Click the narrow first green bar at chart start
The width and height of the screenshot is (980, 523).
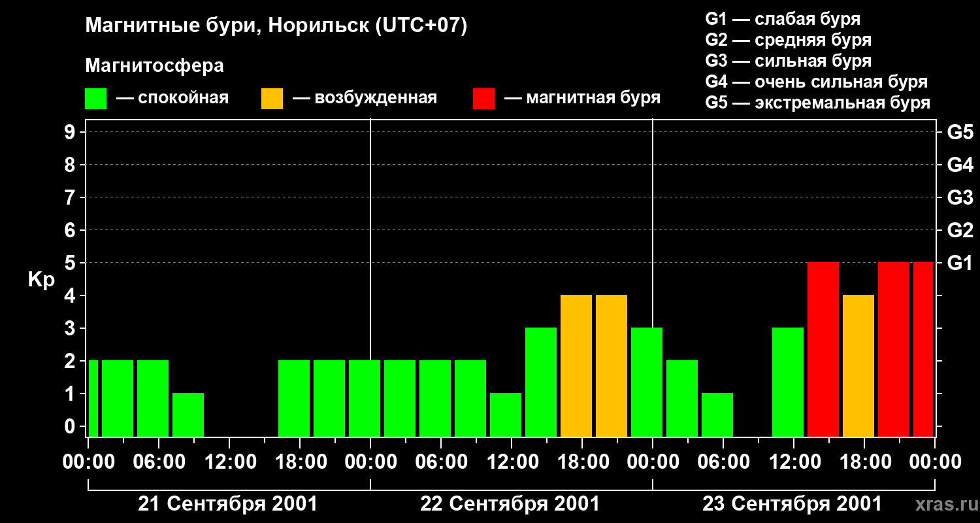click(93, 398)
